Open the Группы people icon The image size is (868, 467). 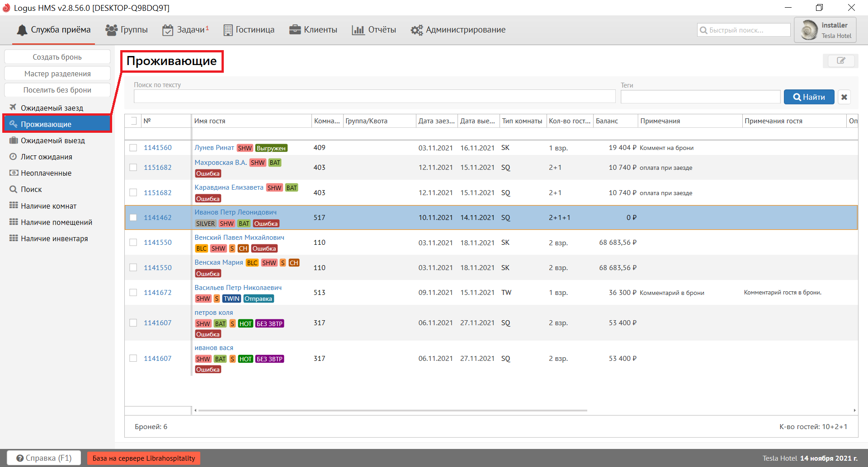tap(111, 30)
